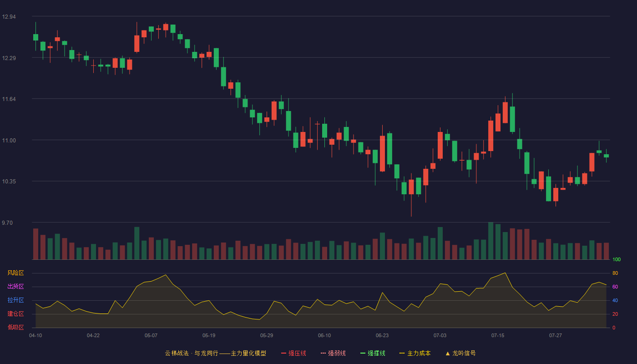Image resolution: width=637 pixels, height=364 pixels.
Task: Select the 拉升区 zone label
Action: [x=16, y=300]
